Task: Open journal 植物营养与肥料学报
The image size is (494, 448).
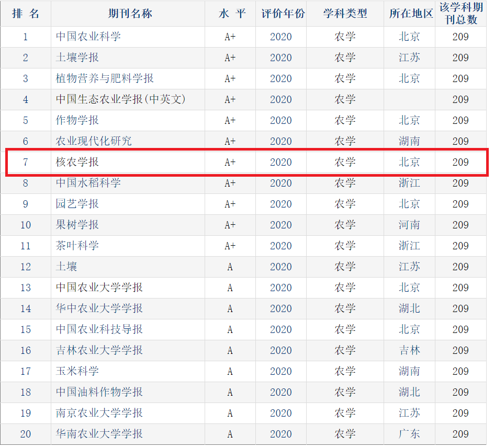Action: (105, 78)
